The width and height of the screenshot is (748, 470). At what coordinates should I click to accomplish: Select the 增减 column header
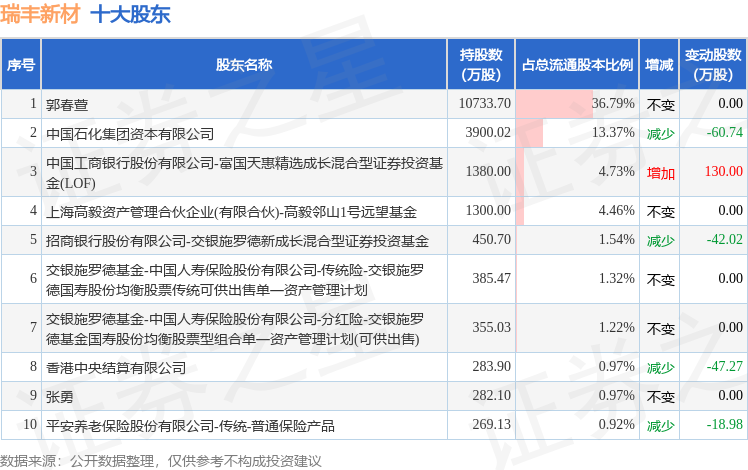(659, 64)
